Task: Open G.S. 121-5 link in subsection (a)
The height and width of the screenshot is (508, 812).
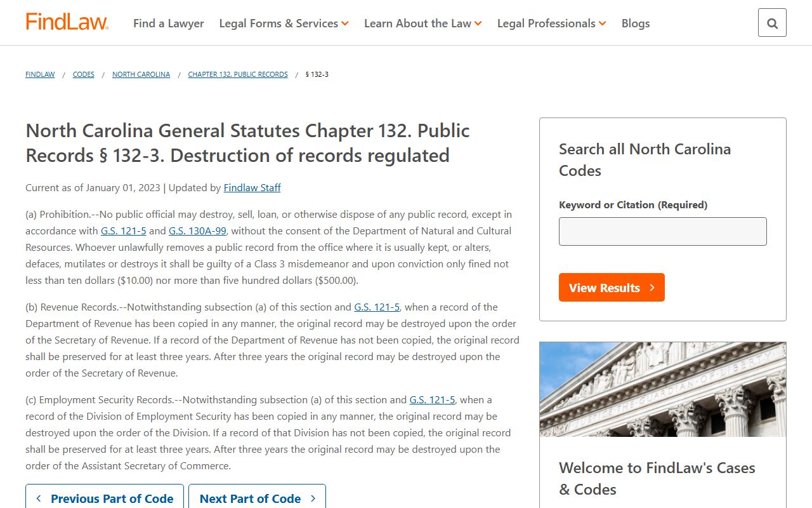Action: pos(124,231)
